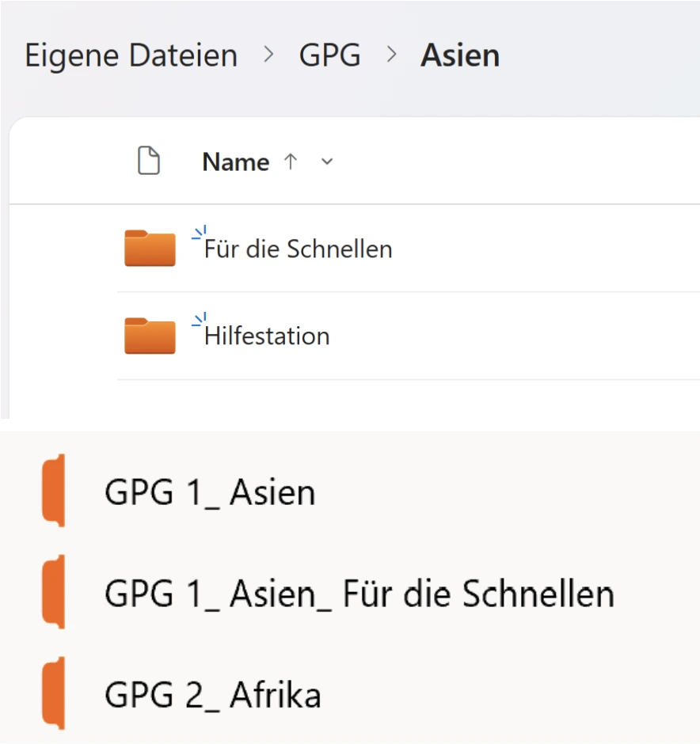Select the 'GPG 2_ Afrika' entry
700x744 pixels.
click(212, 695)
